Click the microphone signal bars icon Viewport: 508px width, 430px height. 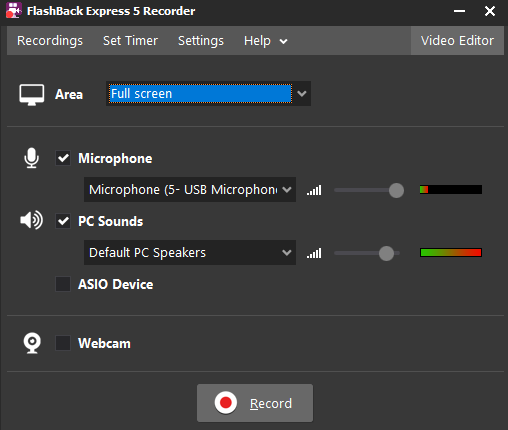[x=314, y=190]
